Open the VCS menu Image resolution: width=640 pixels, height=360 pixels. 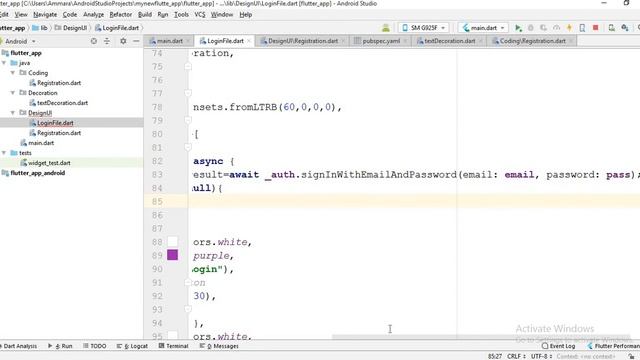point(200,15)
